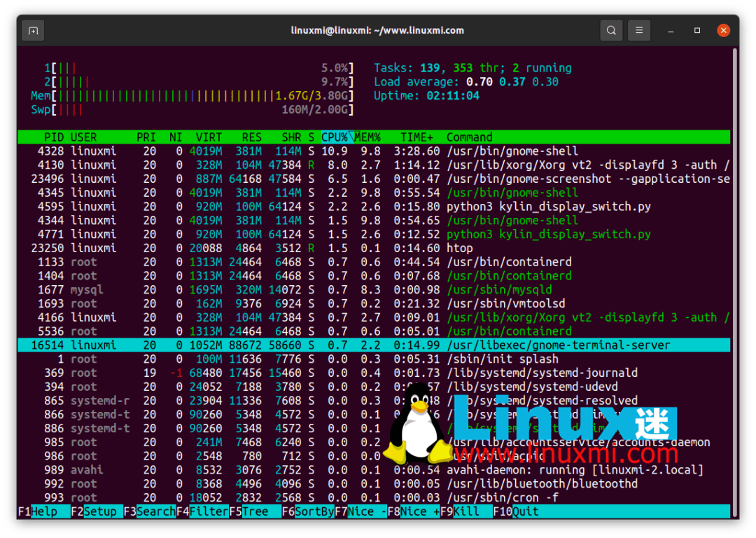The width and height of the screenshot is (756, 538).
Task: Select the vmtoolsd process 1693 row
Action: (x=374, y=303)
